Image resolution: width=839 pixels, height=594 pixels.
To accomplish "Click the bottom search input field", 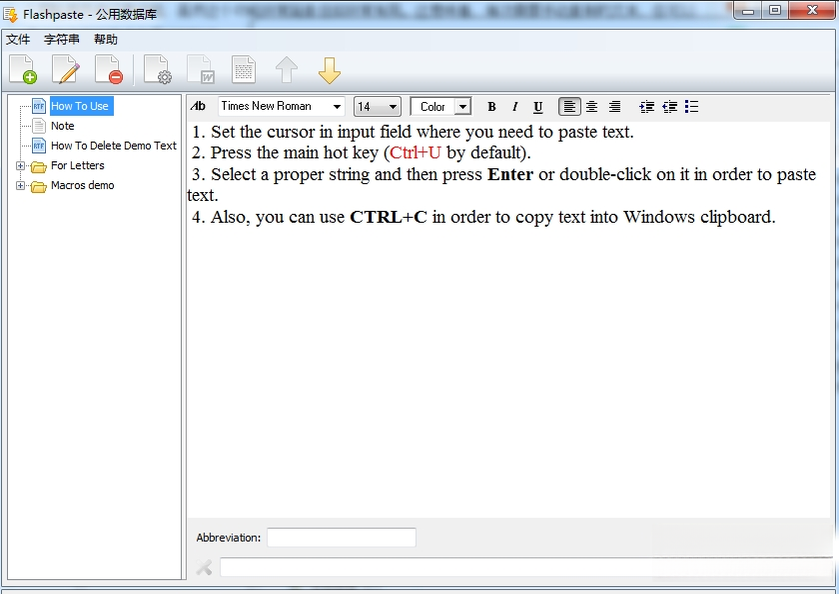I will pyautogui.click(x=527, y=567).
